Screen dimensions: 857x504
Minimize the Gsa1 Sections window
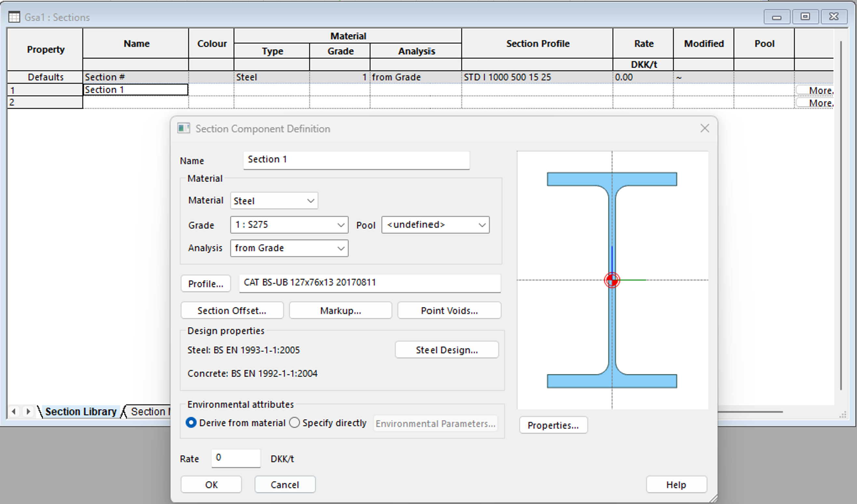point(776,17)
